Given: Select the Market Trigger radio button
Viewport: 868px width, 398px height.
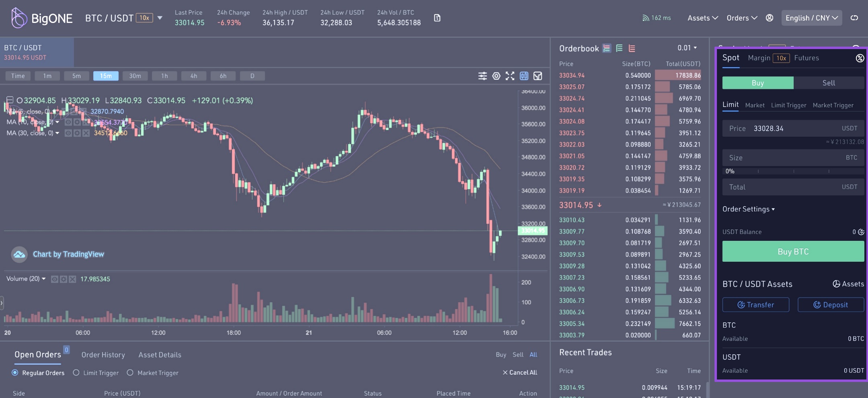Looking at the screenshot, I should pyautogui.click(x=130, y=373).
